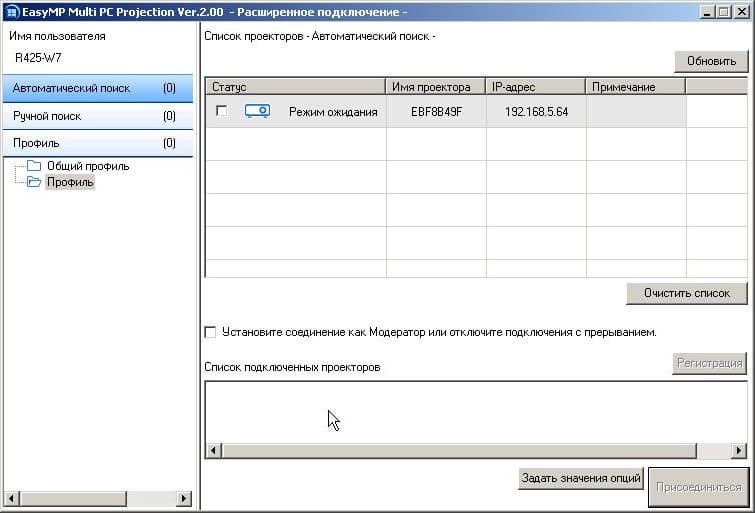Open the Автоматический поиск tab
Viewport: 755px width, 513px height.
98,88
